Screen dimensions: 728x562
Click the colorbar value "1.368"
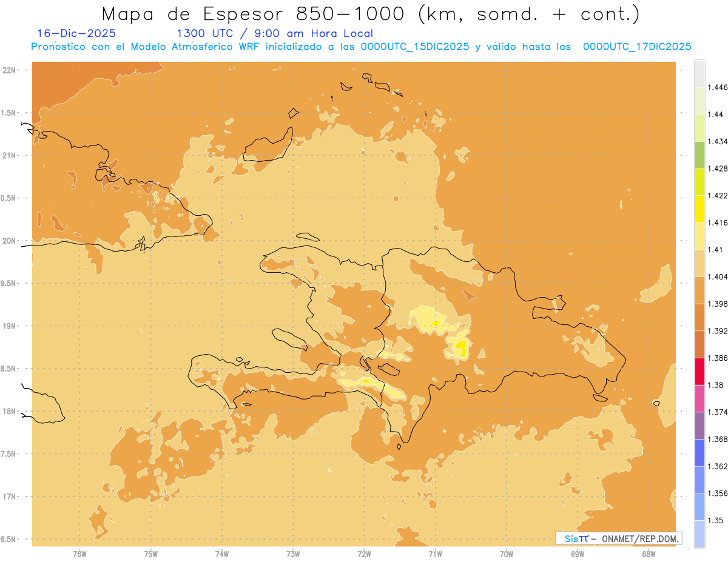(x=718, y=440)
